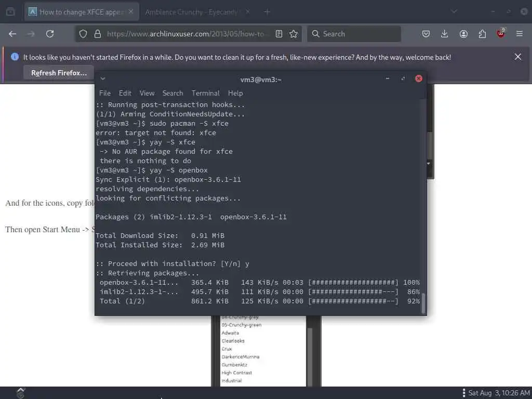Go back to the previous page in Firefox
The image size is (532, 399).
tap(12, 34)
